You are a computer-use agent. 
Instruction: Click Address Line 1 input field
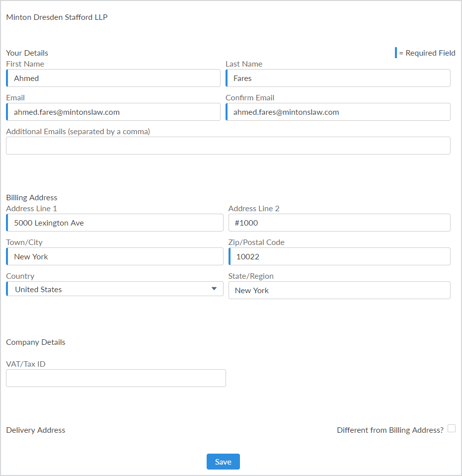click(115, 223)
